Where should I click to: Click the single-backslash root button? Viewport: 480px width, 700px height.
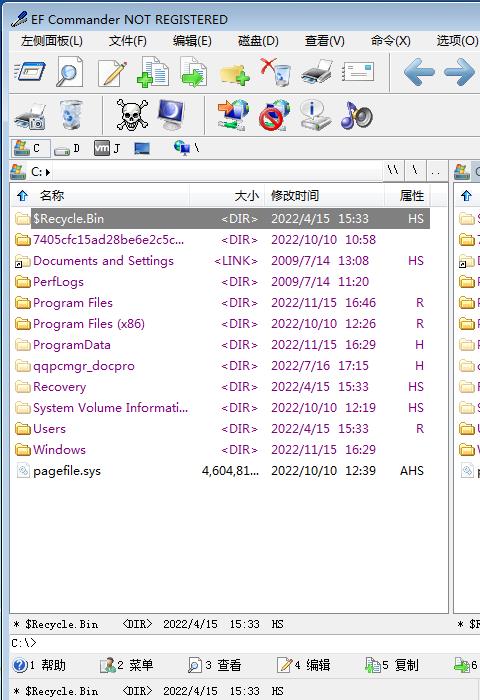(x=415, y=171)
